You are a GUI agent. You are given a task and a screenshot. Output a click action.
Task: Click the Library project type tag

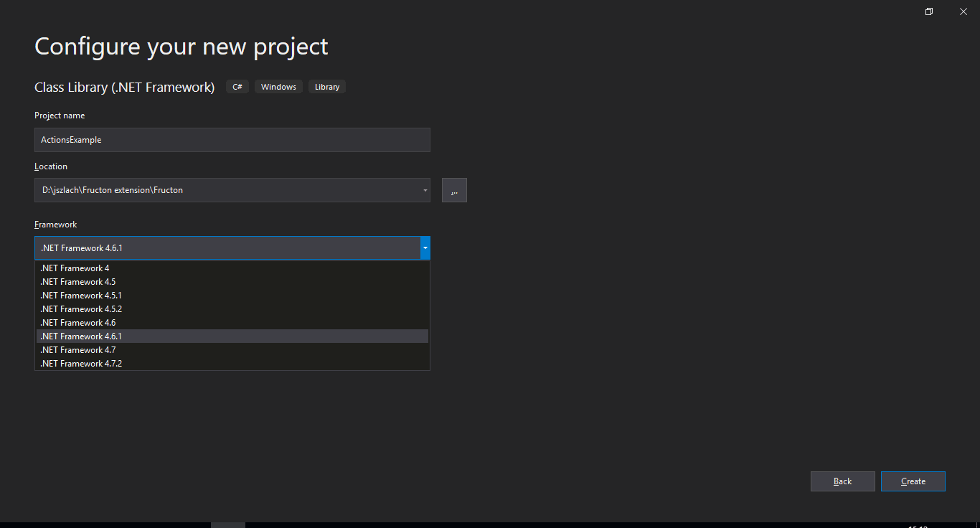(327, 87)
